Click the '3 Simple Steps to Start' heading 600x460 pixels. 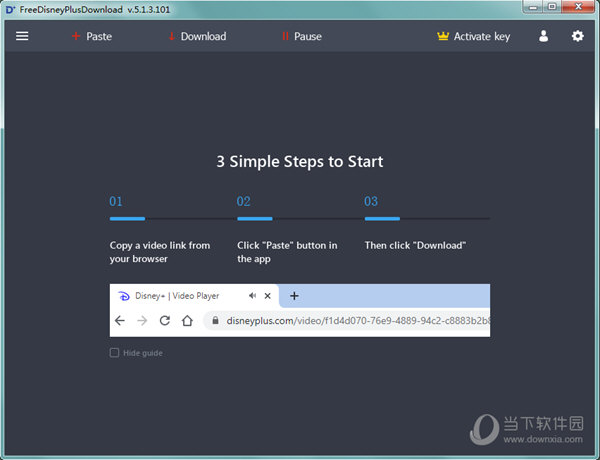300,161
